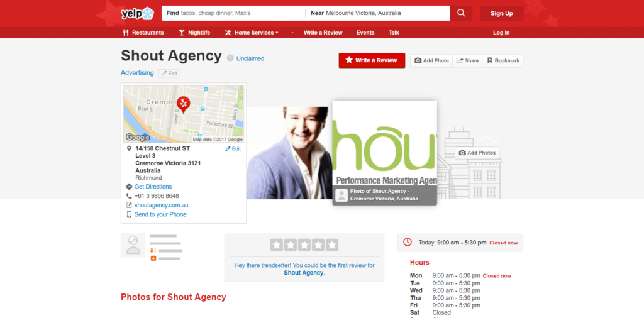Open the Events nav item
The image size is (644, 318).
(365, 33)
